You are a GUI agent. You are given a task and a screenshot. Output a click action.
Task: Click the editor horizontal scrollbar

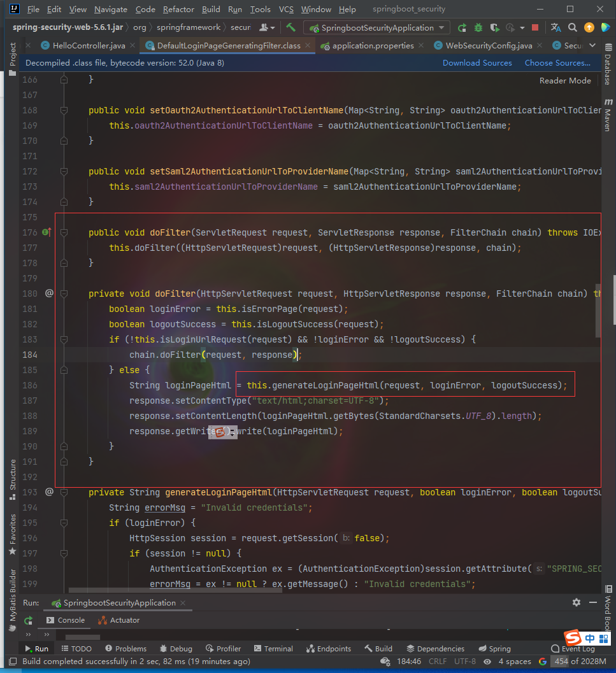coord(175,590)
